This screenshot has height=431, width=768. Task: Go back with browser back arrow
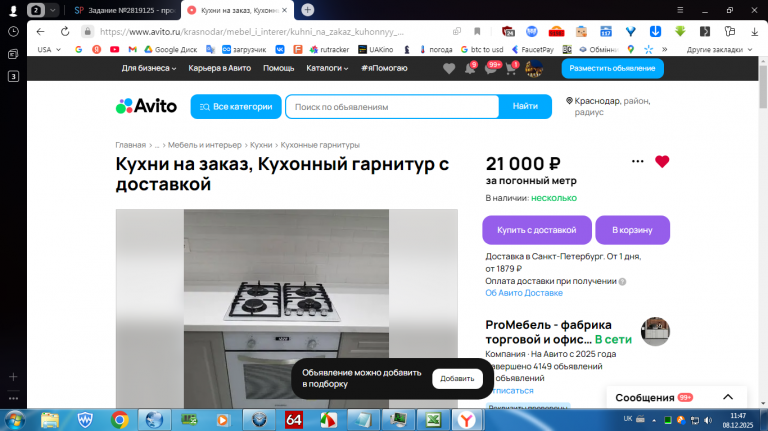(40, 31)
